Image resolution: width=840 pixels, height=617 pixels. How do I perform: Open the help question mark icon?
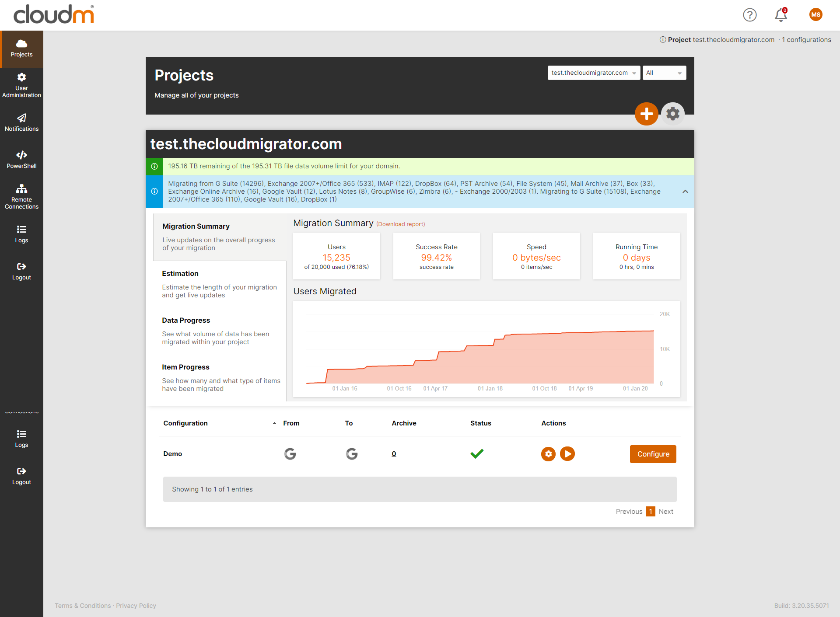coord(749,15)
